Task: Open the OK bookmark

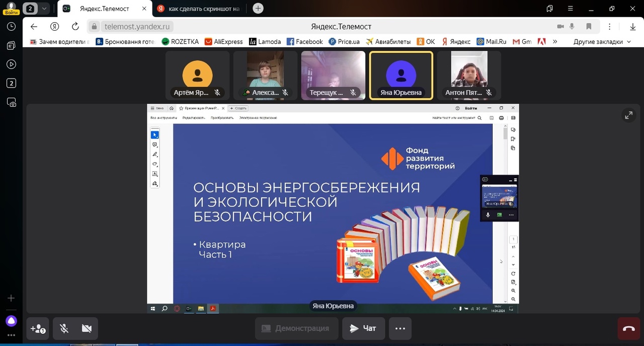Action: 426,42
